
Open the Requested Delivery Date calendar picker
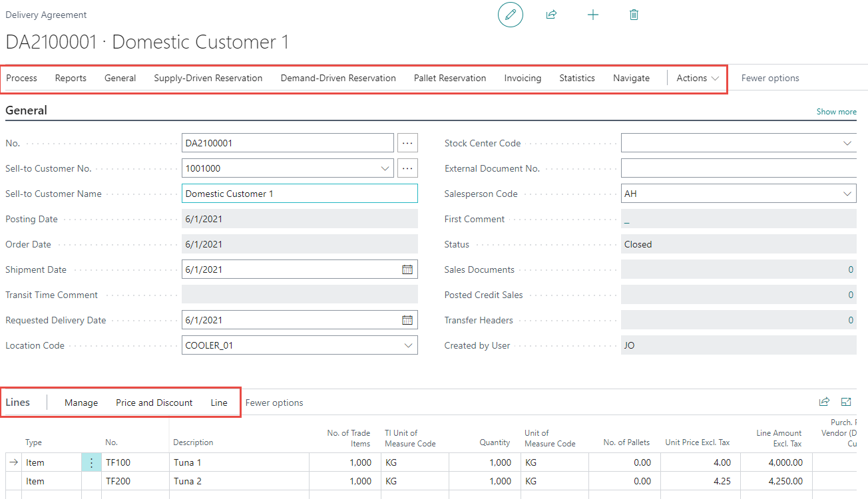coord(407,320)
